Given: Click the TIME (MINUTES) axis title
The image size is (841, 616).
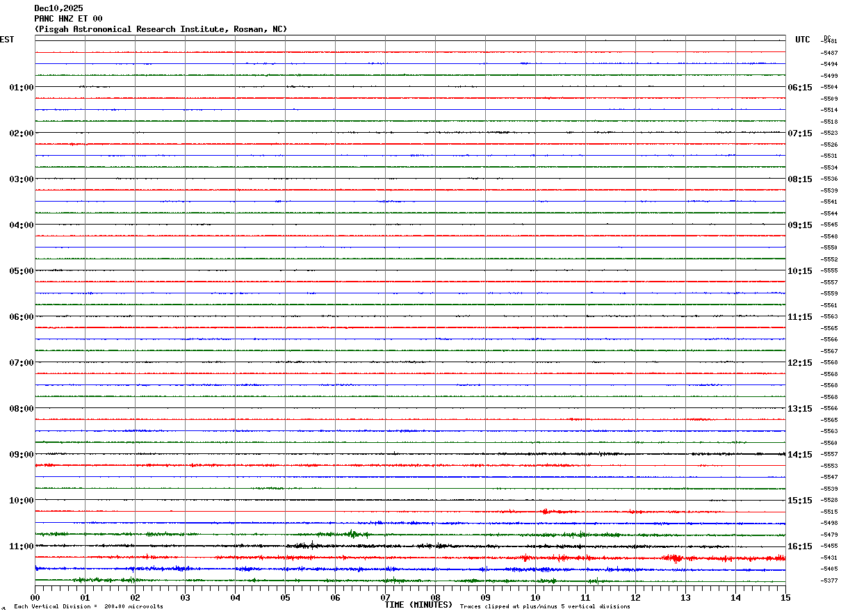Looking at the screenshot, I should 418,605.
